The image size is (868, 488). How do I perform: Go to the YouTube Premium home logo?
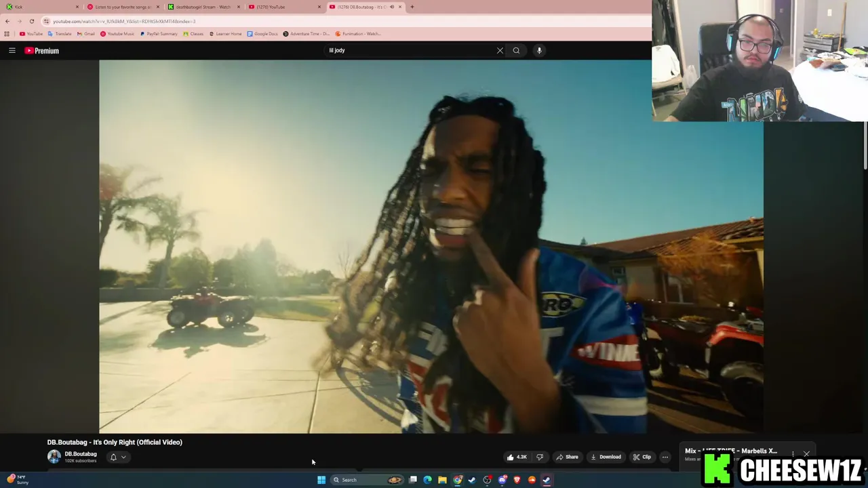click(x=42, y=51)
